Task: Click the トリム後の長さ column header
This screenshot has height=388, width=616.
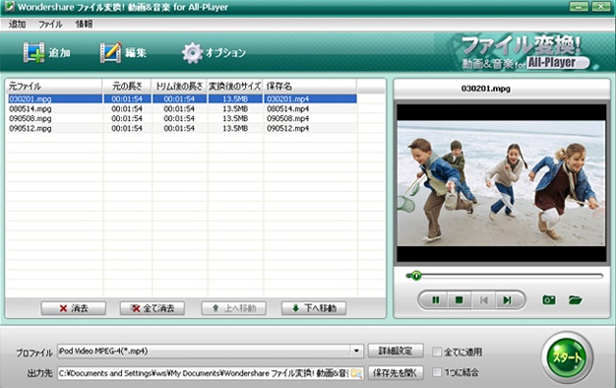Action: [180, 86]
